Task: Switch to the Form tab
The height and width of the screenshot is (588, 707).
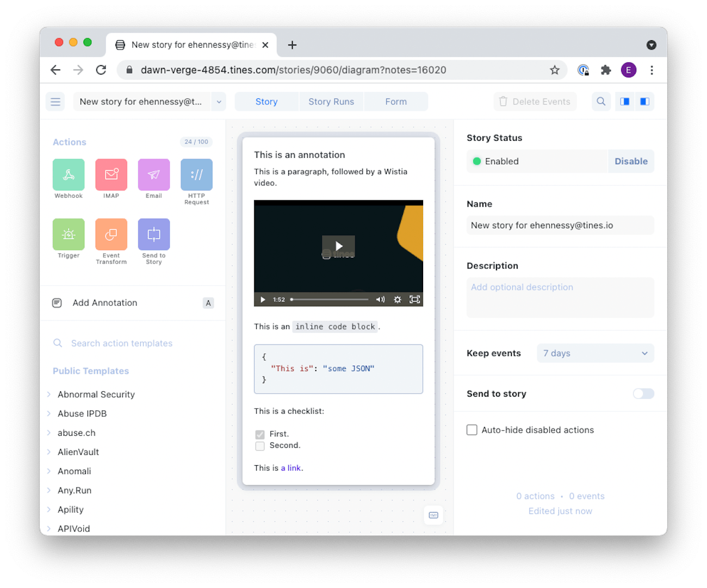Action: pyautogui.click(x=396, y=102)
